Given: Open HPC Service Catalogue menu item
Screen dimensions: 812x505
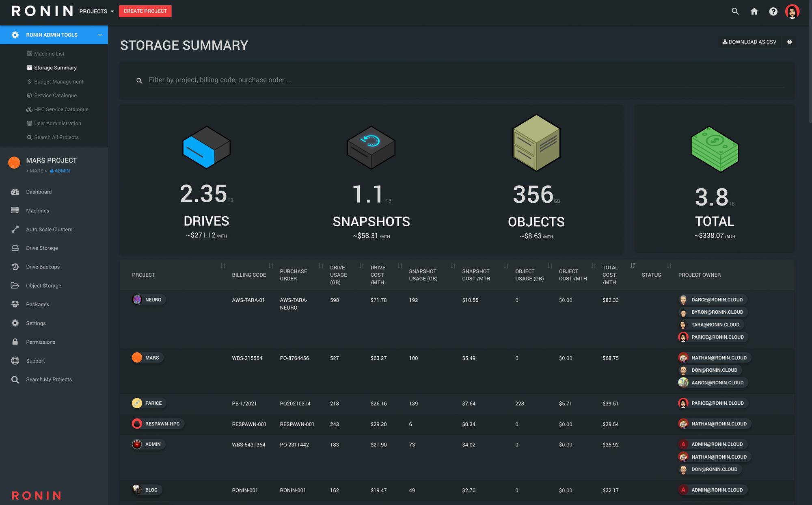Looking at the screenshot, I should click(61, 109).
